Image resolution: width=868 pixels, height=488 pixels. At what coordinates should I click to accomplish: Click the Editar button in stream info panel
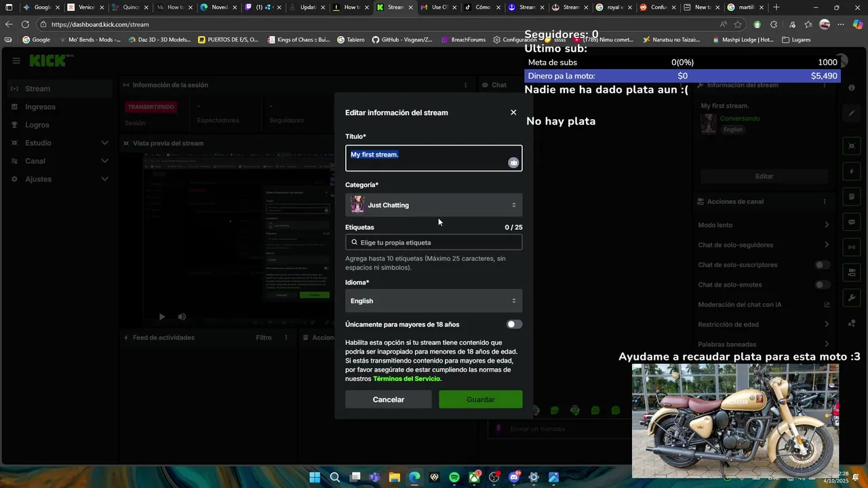click(x=764, y=176)
